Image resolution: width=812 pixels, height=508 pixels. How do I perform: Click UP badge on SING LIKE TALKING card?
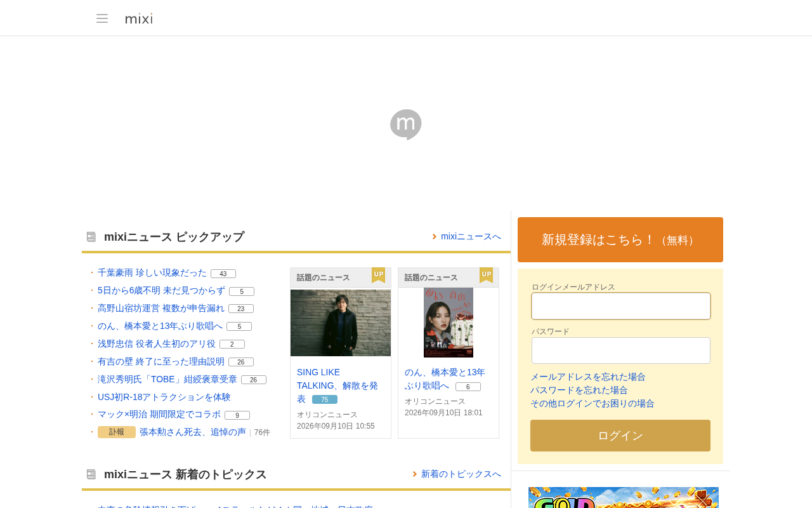tap(378, 275)
